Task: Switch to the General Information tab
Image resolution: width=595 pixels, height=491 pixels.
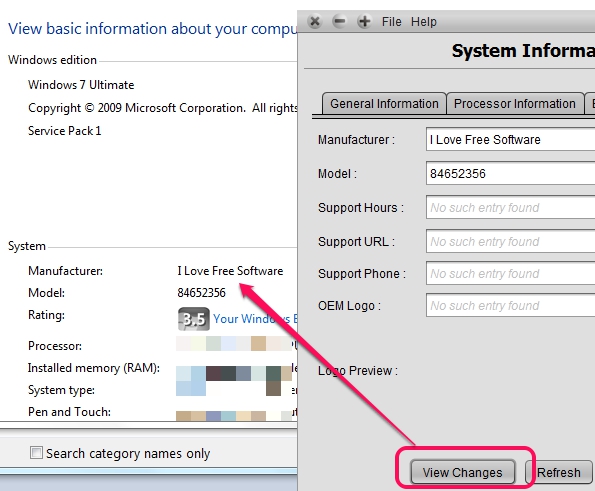Action: click(384, 103)
